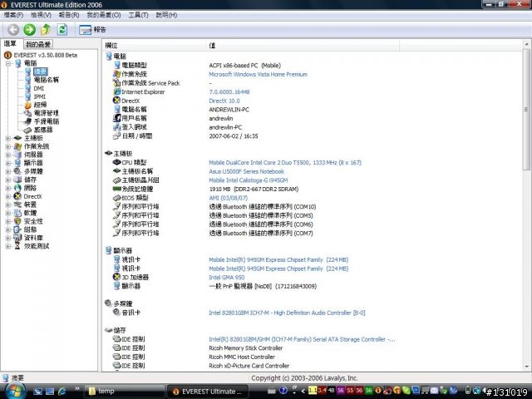
Task: Expand the 儲存 branch with its plus box
Action: pos(8,180)
